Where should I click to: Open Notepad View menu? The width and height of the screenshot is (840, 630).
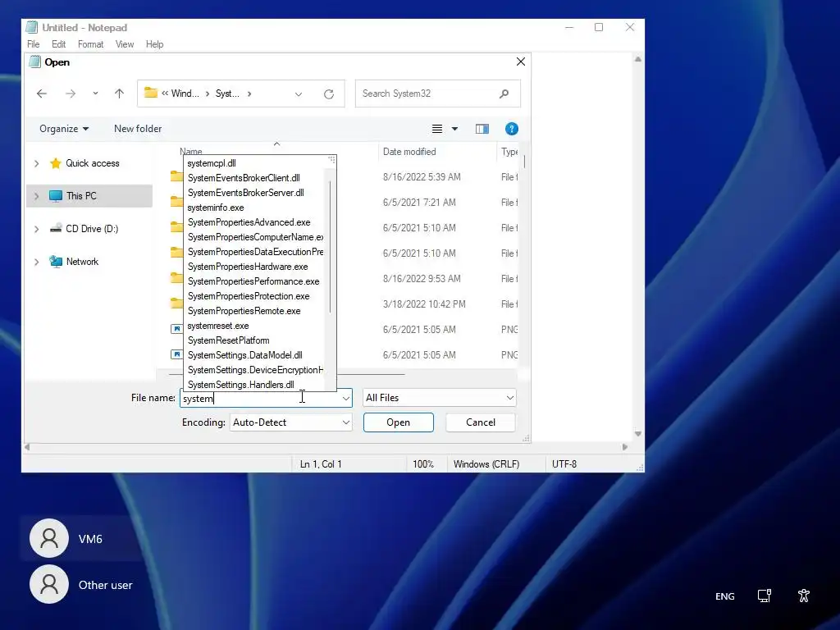pos(125,44)
